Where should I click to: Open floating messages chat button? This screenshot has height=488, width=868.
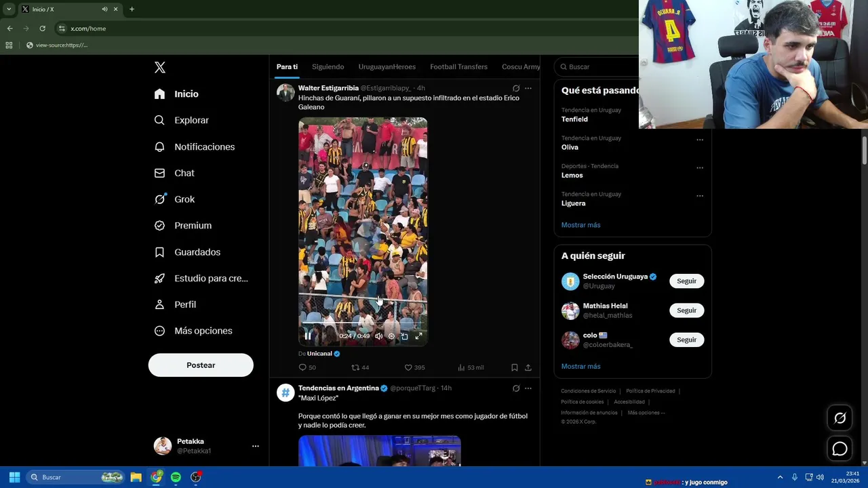840,449
